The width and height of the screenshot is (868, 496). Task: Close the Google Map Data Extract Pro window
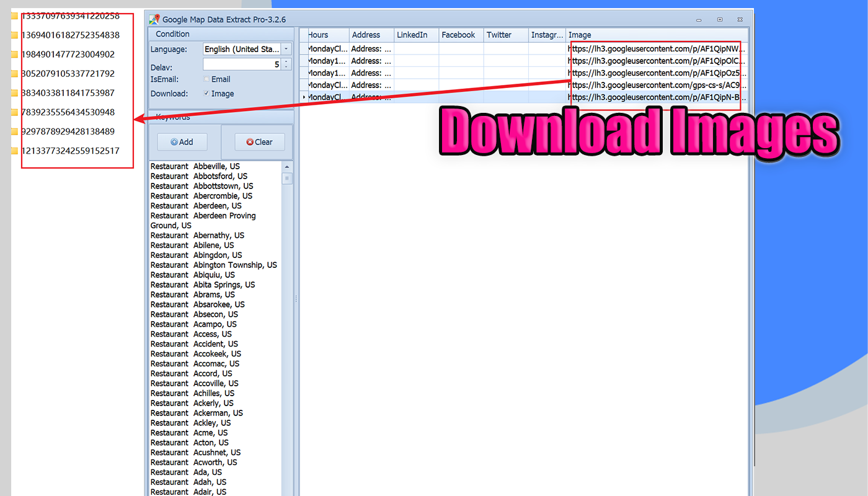[739, 19]
